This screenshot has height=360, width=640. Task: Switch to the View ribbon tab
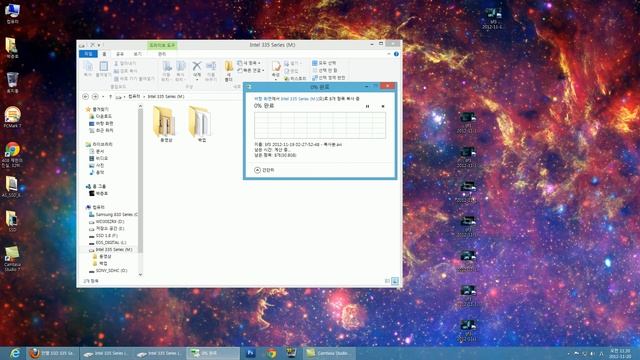[x=138, y=54]
